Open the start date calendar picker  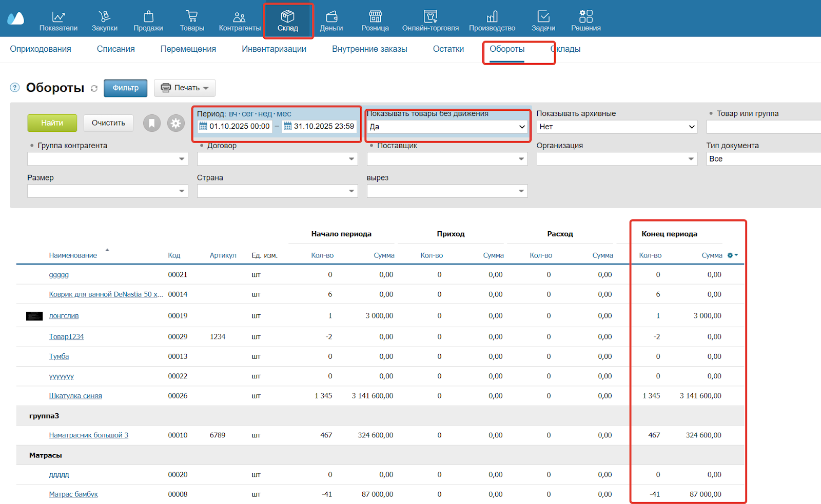pos(203,126)
